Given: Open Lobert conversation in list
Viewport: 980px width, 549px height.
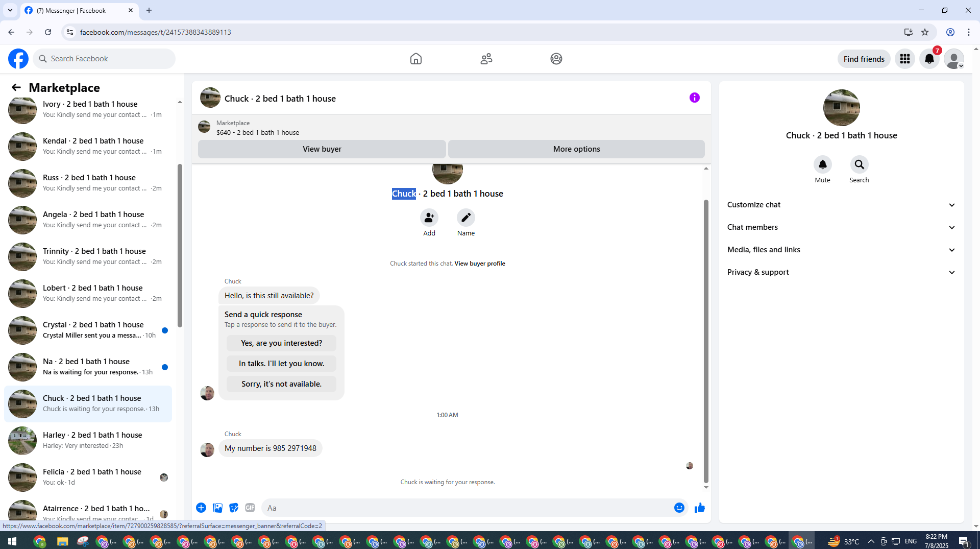Looking at the screenshot, I should tap(88, 293).
